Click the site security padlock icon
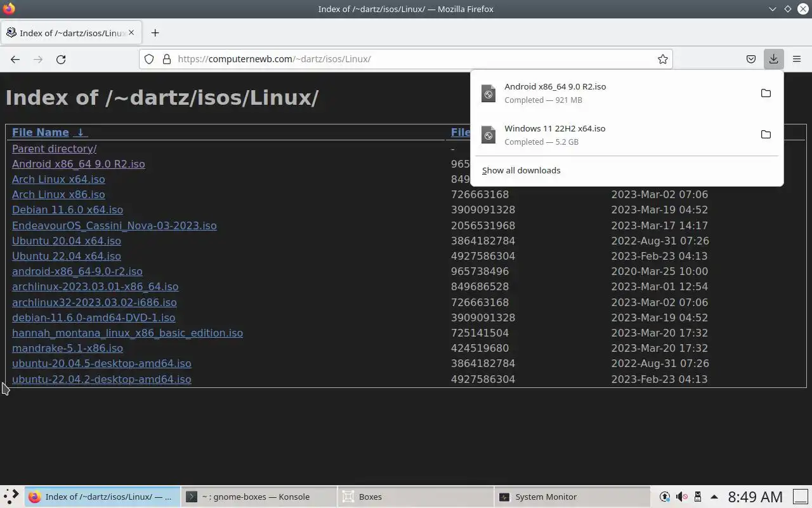The width and height of the screenshot is (812, 508). click(167, 59)
